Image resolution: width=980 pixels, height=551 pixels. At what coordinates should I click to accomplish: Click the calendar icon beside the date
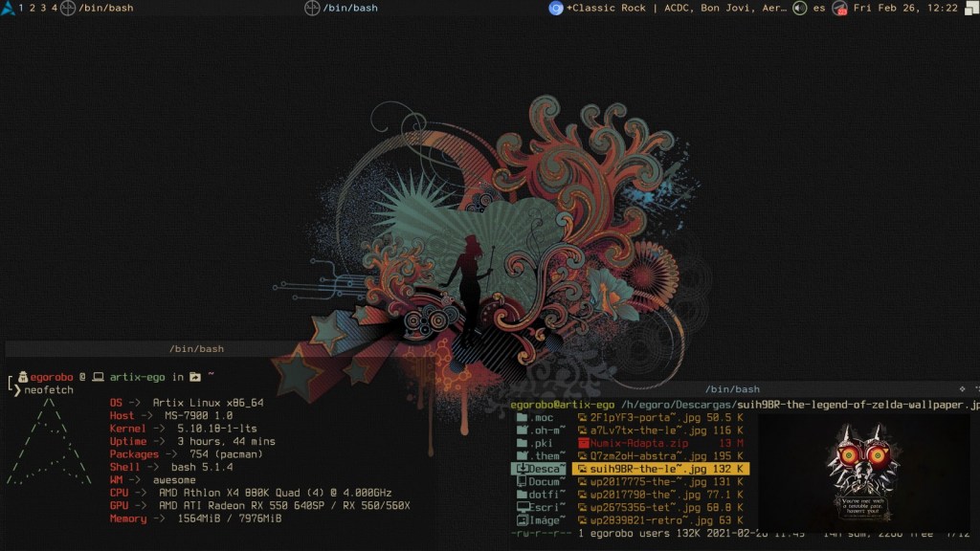pos(840,8)
